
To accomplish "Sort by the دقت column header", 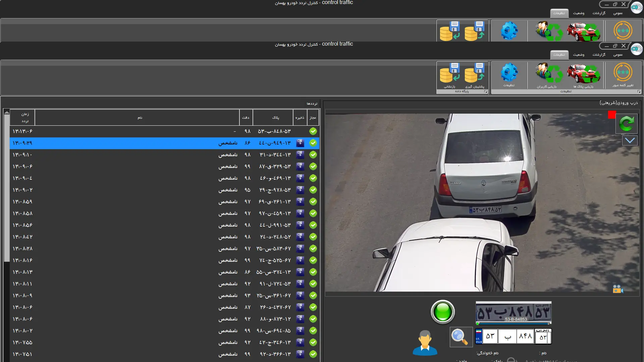I will (246, 118).
